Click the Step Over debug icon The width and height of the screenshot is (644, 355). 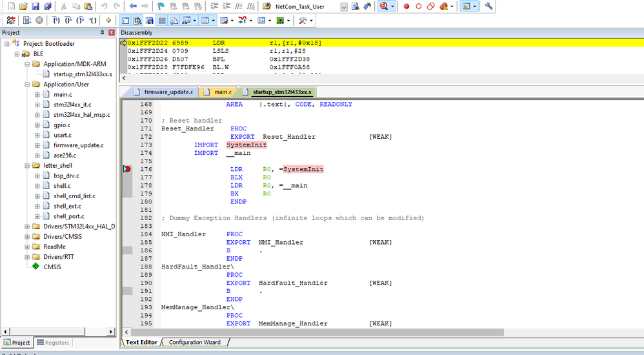tap(69, 21)
